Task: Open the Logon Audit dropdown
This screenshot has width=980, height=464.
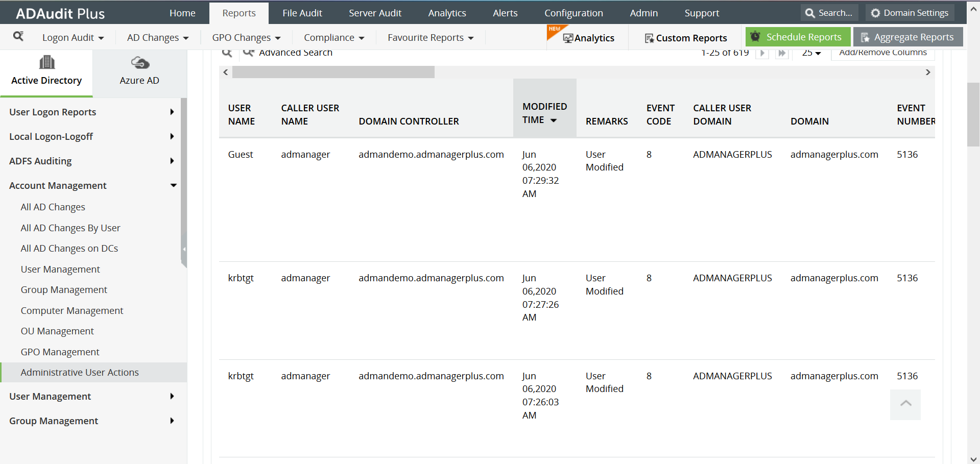Action: tap(73, 38)
